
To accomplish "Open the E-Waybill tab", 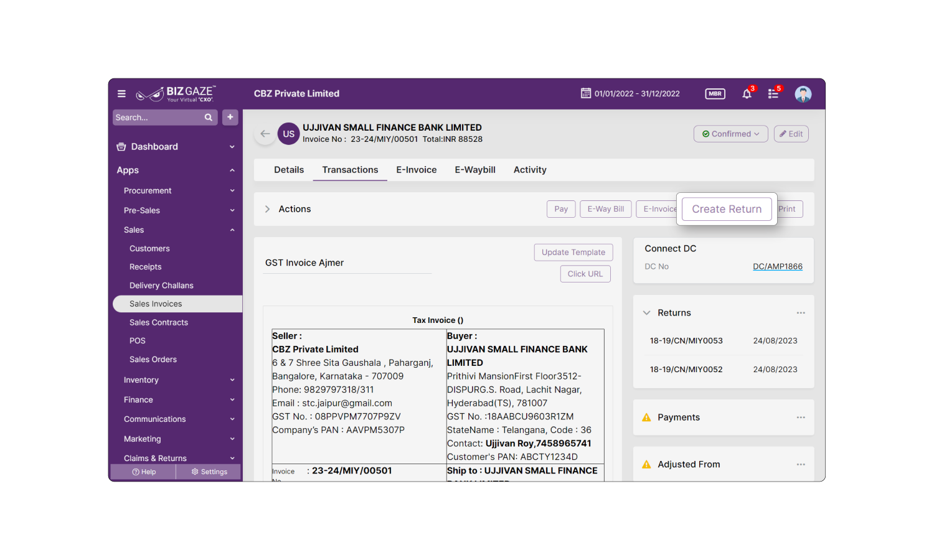I will pos(475,170).
